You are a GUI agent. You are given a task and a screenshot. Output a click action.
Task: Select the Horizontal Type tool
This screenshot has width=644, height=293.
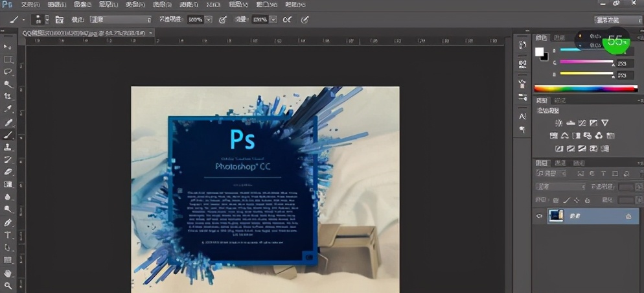pos(8,235)
